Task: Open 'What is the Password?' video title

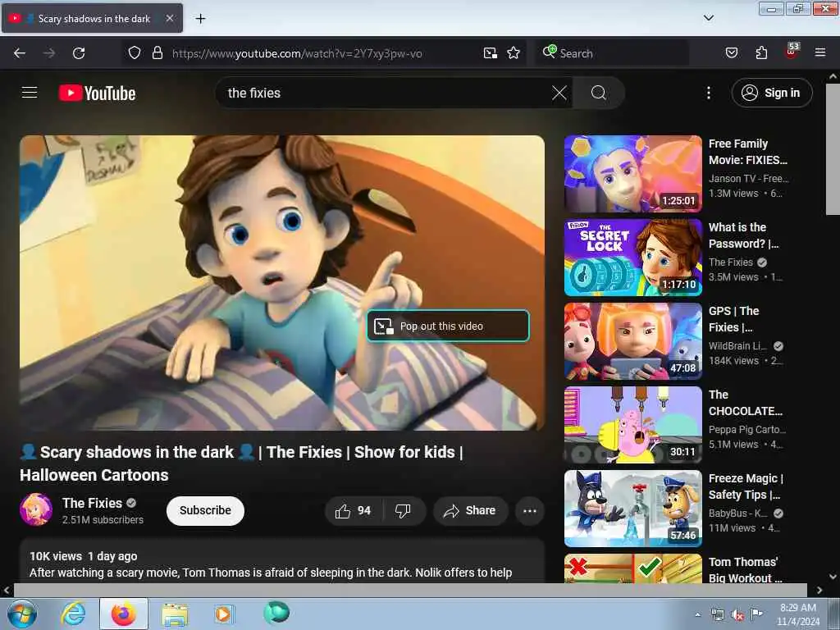Action: [x=743, y=235]
